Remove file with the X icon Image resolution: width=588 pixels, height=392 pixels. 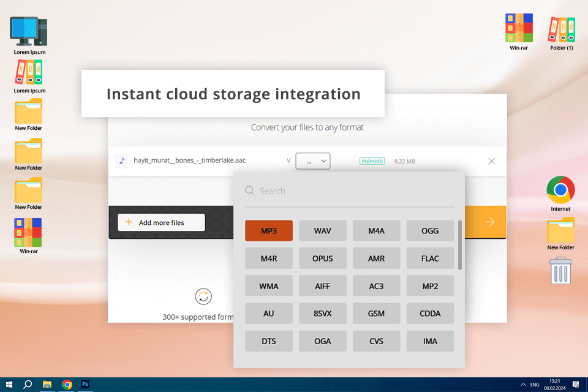[x=491, y=161]
